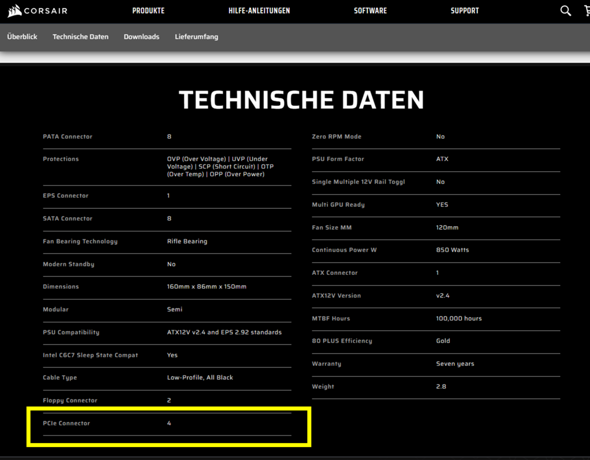Click the v2.4 version value
Screen dimensions: 590x460
[442, 296]
